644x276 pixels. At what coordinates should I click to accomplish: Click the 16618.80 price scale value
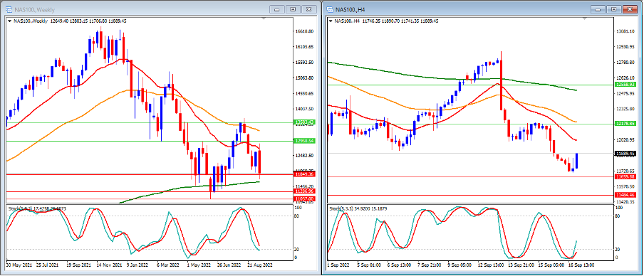[304, 31]
